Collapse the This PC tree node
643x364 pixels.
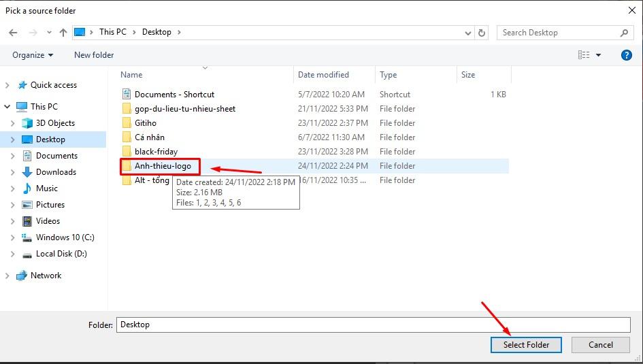(7, 107)
